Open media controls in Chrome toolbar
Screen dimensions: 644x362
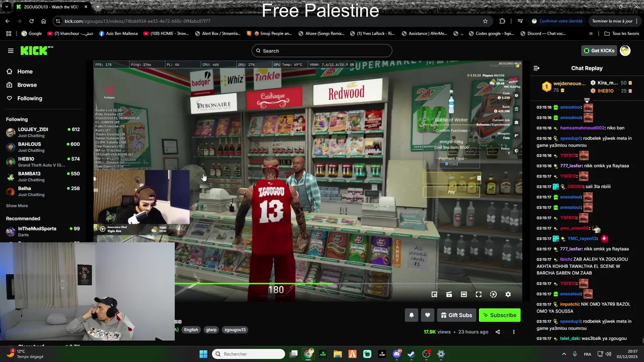click(520, 21)
